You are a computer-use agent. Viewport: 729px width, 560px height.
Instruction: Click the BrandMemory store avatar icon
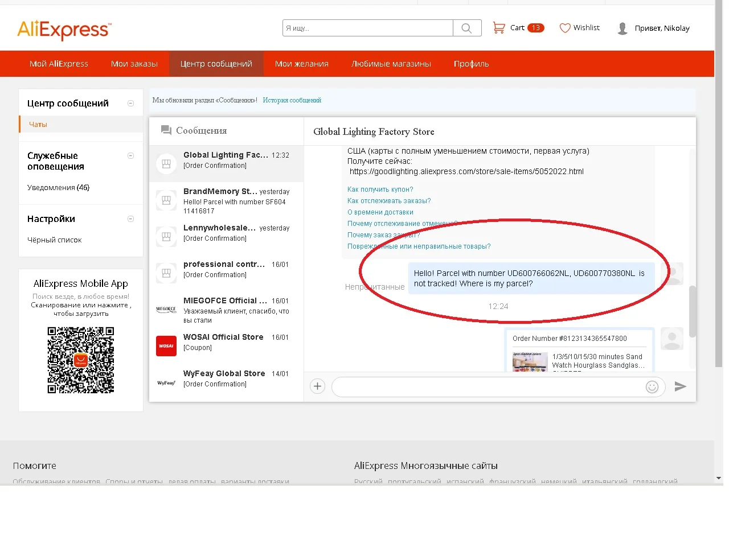point(166,200)
